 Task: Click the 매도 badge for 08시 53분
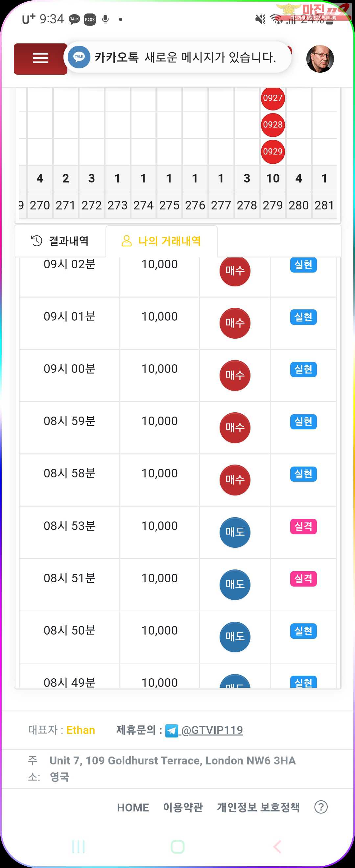click(x=235, y=532)
